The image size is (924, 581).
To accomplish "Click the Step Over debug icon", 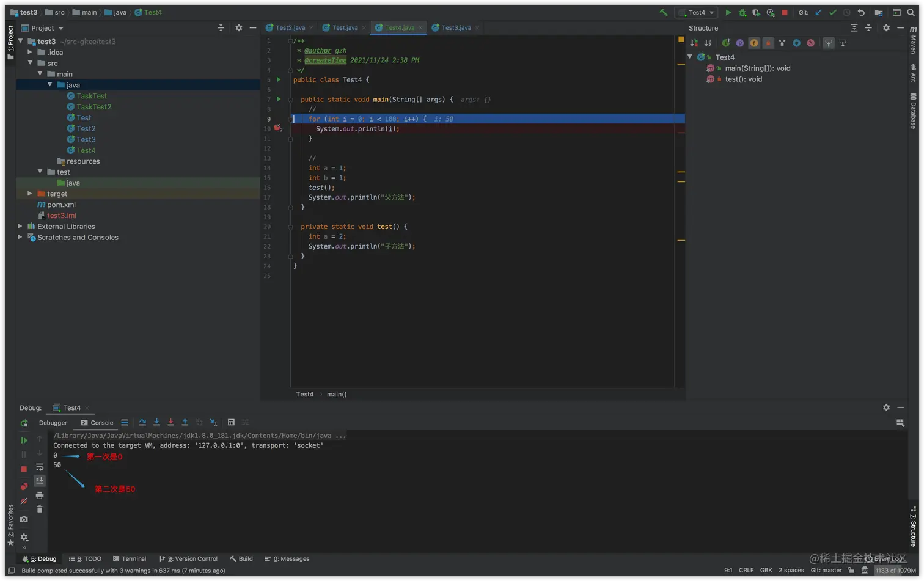I will 142,422.
